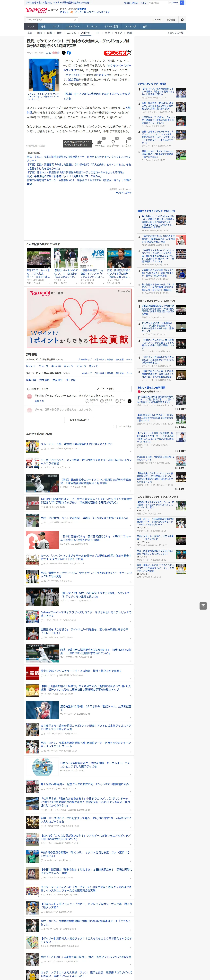Screen dimensions: 210x980
Task: Share the article on Facebook
Action: coord(69,53)
